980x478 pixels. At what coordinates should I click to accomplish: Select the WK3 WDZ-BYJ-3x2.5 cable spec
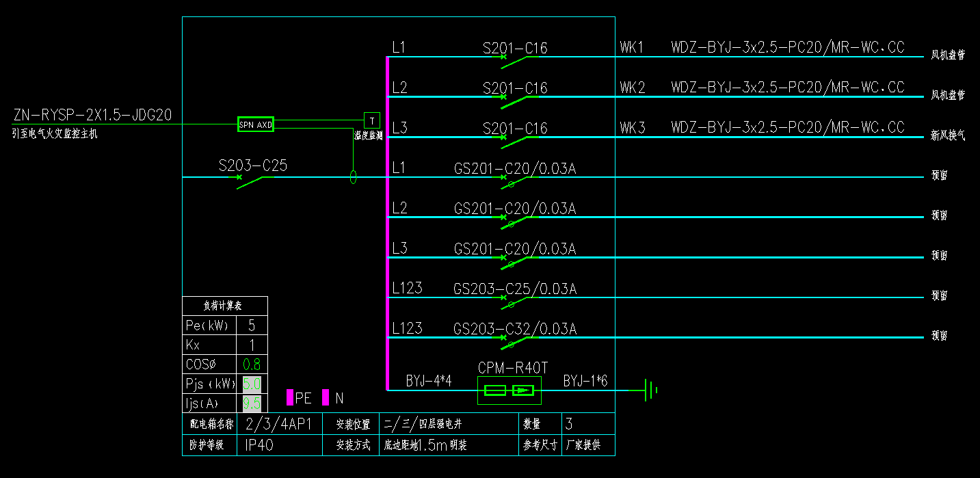(788, 127)
